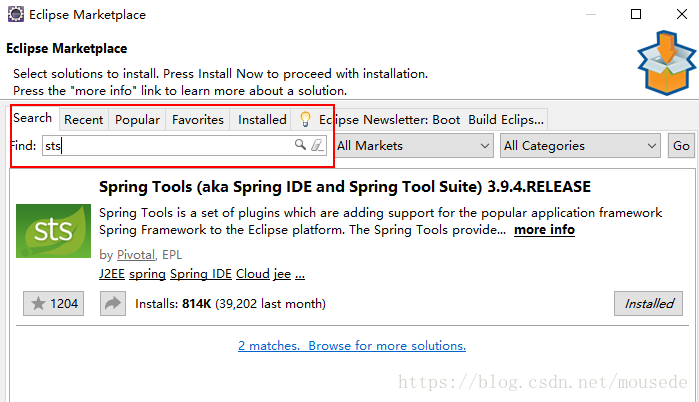Click the clear eraser icon in Find field
699x402 pixels.
pyautogui.click(x=317, y=146)
